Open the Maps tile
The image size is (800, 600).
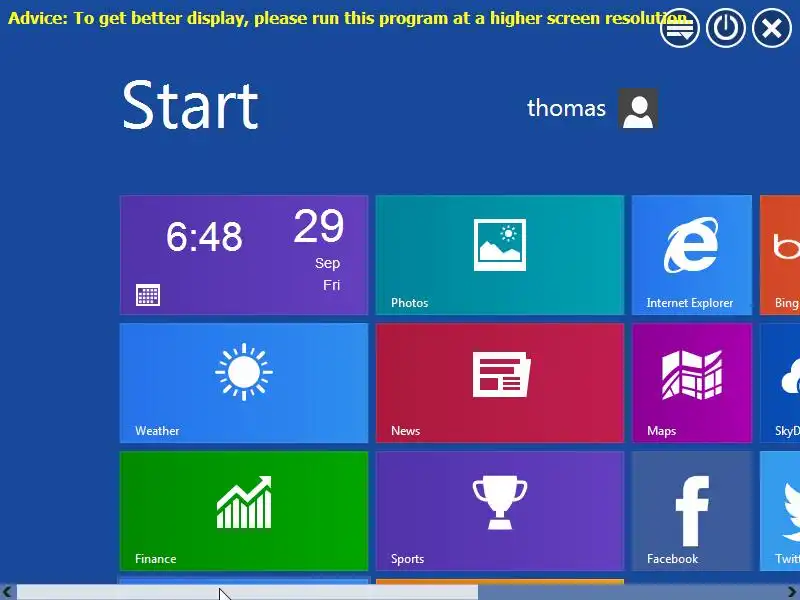[x=691, y=383]
